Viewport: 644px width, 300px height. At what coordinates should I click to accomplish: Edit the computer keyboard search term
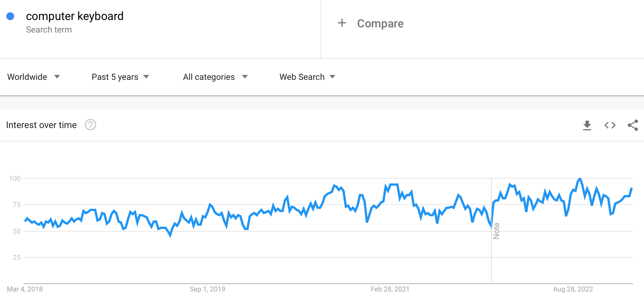75,16
